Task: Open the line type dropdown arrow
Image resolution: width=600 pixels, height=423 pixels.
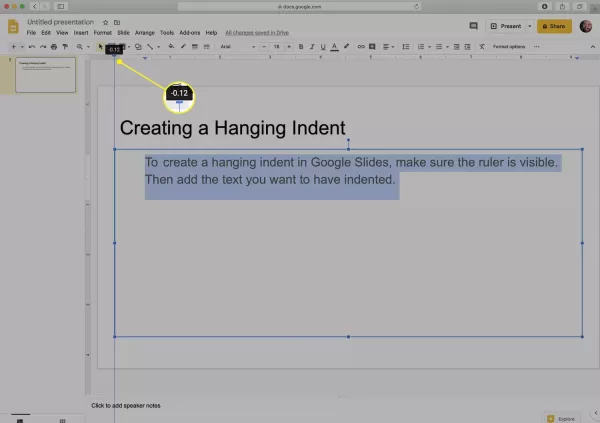Action: (x=158, y=47)
